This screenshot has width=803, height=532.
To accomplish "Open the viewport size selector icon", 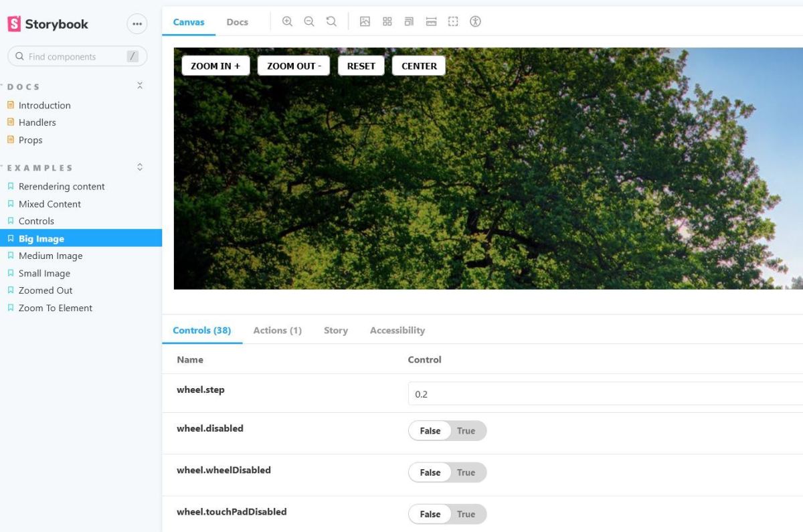I will click(x=409, y=21).
